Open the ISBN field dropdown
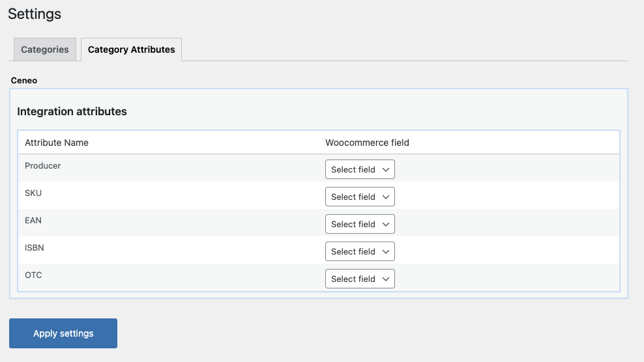 pyautogui.click(x=360, y=251)
